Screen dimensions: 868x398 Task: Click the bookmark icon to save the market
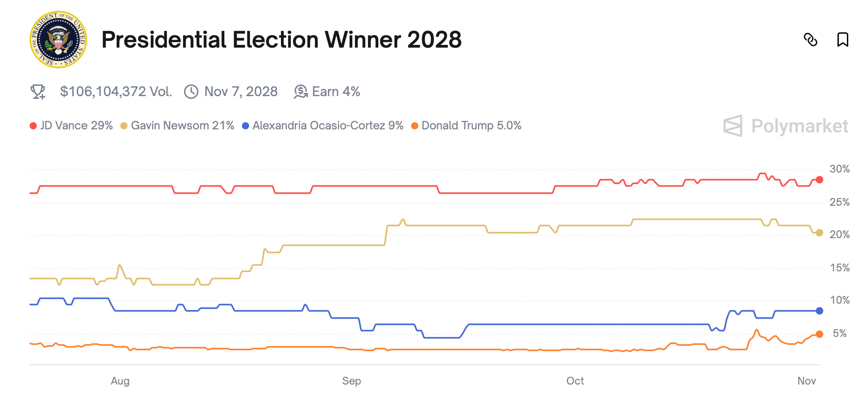[843, 40]
